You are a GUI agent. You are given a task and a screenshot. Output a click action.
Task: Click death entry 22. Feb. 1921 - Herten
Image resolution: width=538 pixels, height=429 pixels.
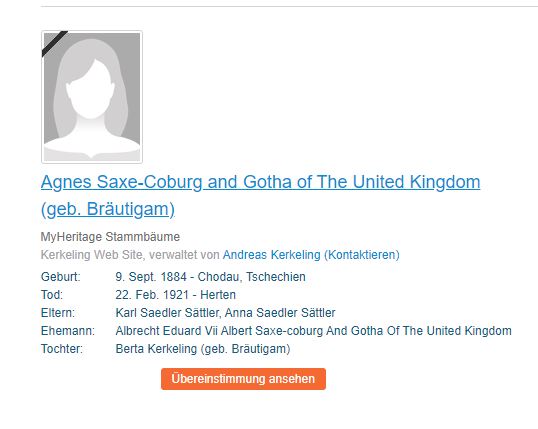pos(176,295)
